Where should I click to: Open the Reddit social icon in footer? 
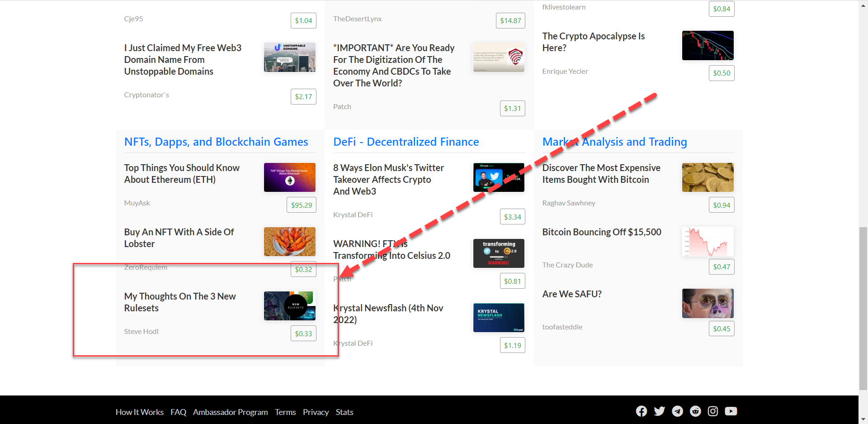click(695, 411)
